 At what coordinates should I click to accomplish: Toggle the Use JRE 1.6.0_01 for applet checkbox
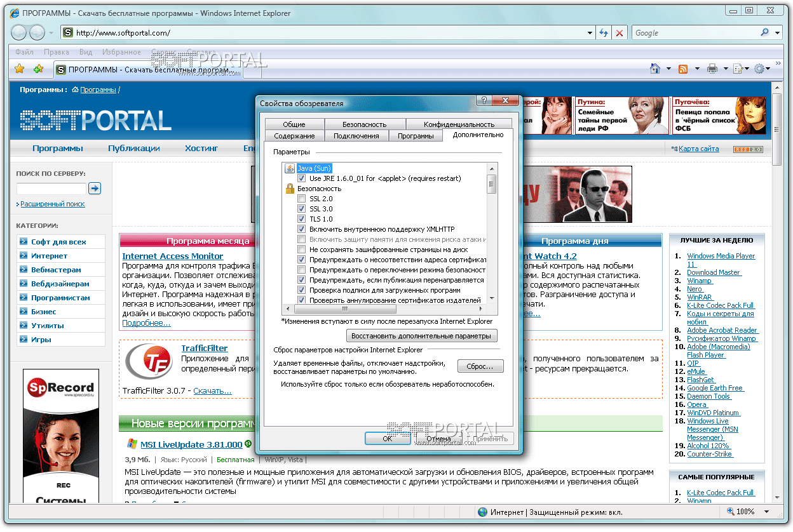point(302,178)
